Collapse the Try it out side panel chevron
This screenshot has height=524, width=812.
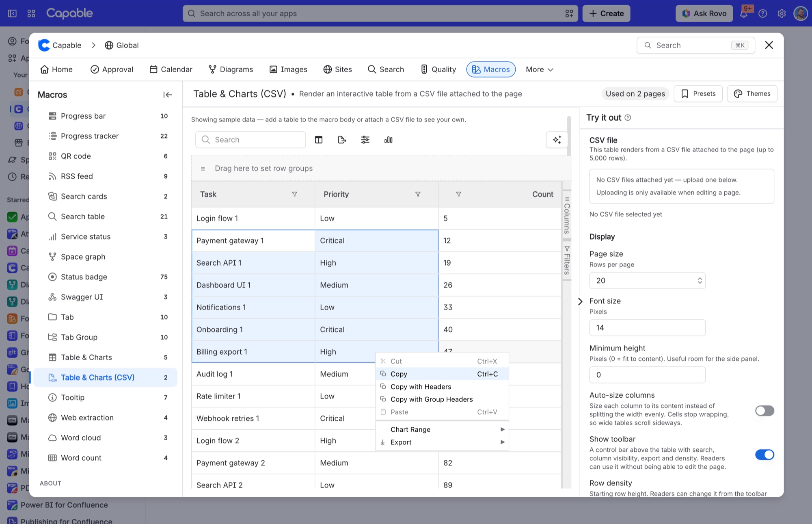click(580, 301)
